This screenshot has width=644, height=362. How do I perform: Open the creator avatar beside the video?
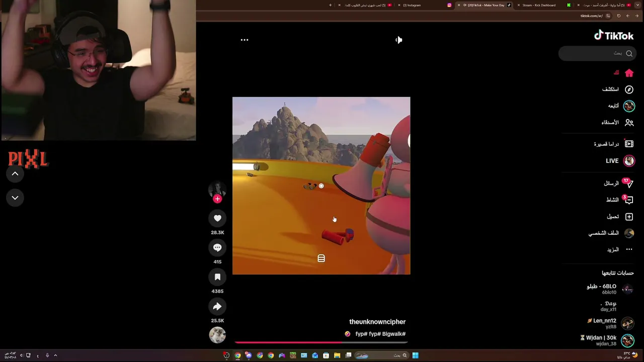217,190
